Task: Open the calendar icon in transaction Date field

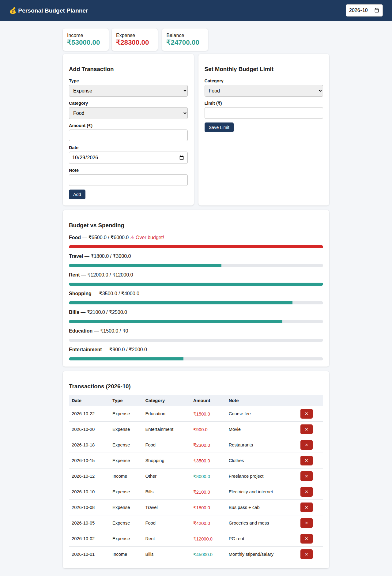Action: pos(182,158)
